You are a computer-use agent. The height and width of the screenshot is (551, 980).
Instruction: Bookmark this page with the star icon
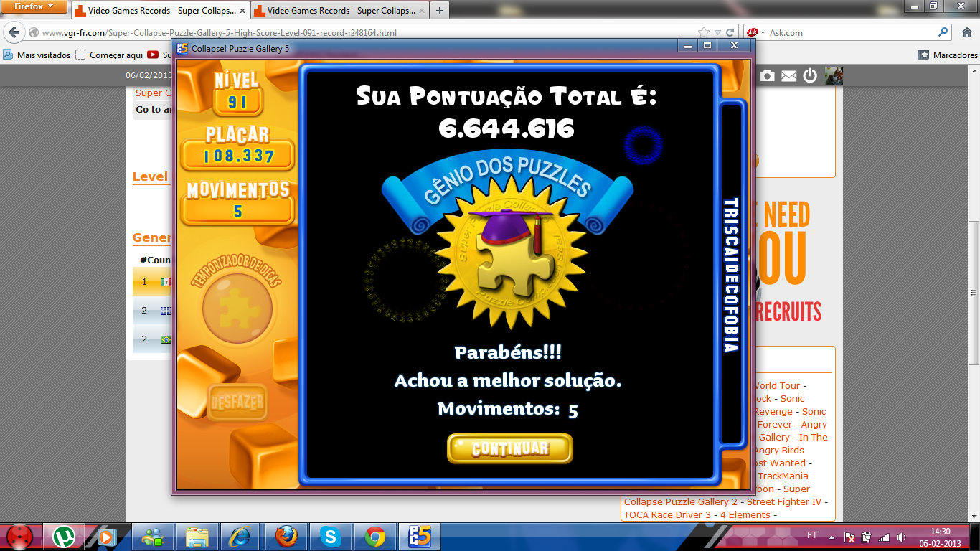704,32
